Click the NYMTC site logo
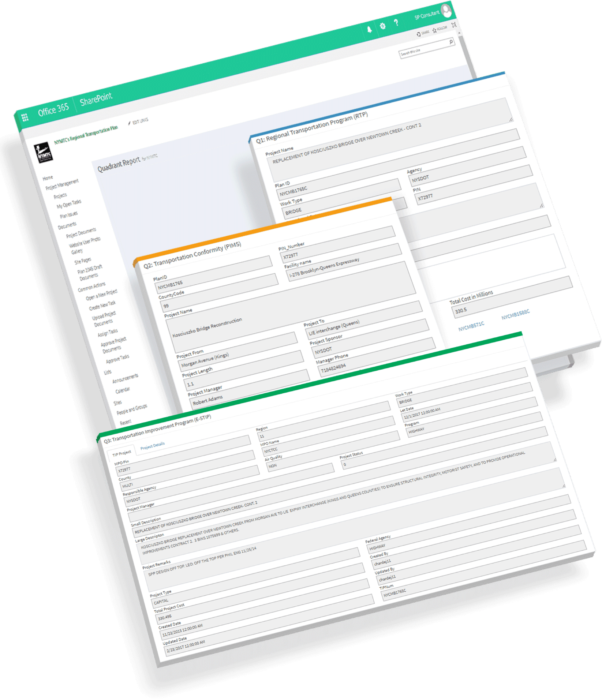The image size is (602, 700). pos(43,153)
